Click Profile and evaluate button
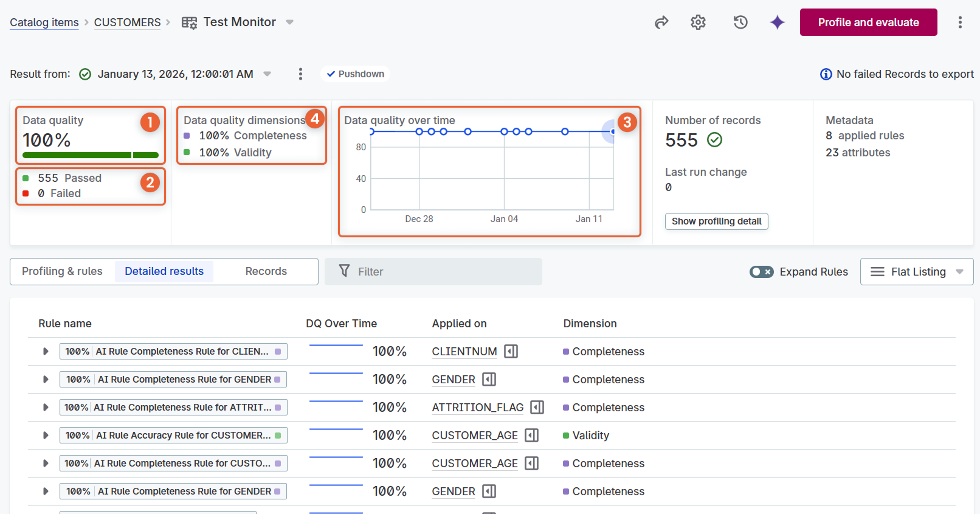The image size is (980, 514). [x=868, y=23]
